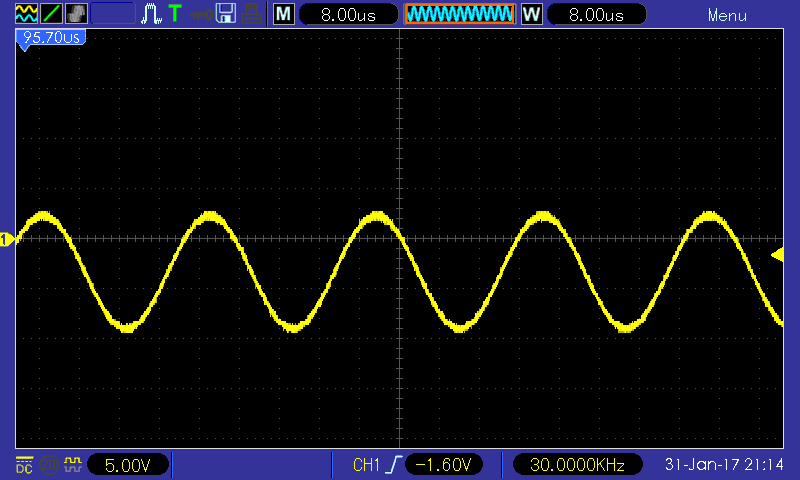Click the yellow trigger level arrow marker

(x=777, y=254)
